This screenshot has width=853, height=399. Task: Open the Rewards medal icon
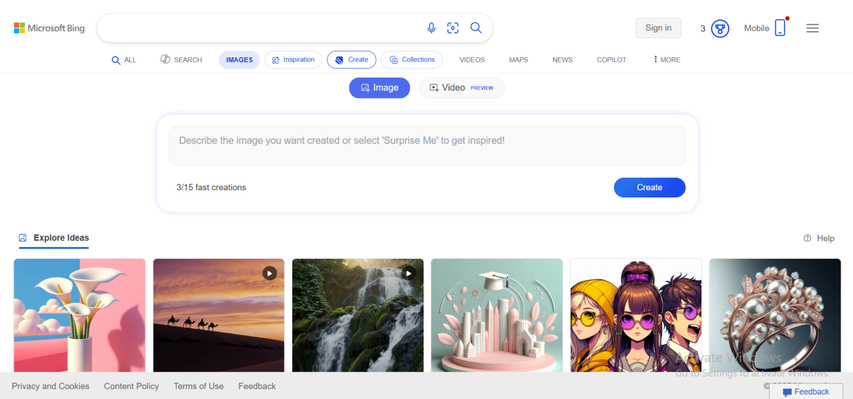(x=720, y=28)
